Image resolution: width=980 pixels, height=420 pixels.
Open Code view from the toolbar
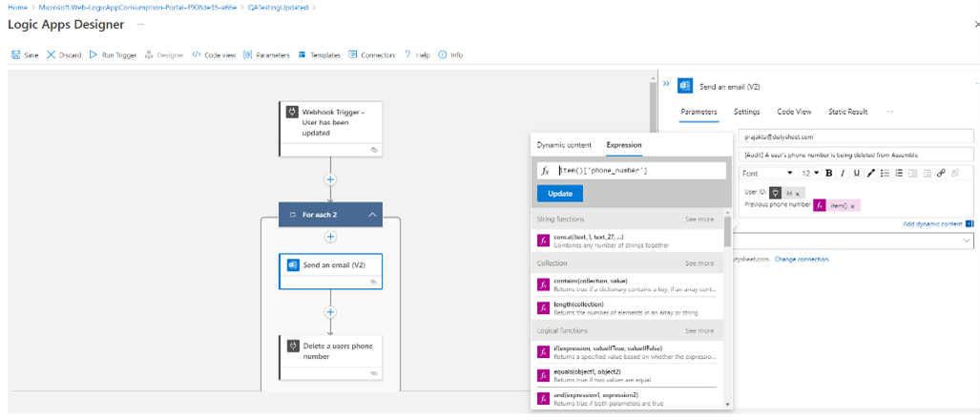(x=197, y=55)
